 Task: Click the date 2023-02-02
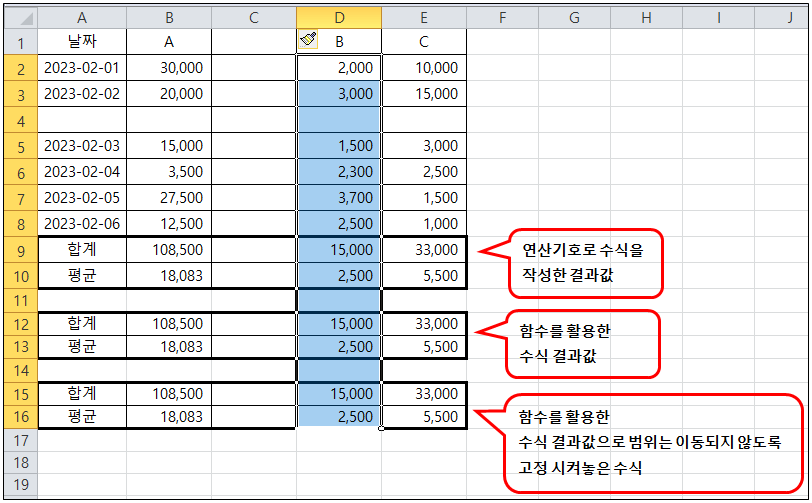click(82, 94)
